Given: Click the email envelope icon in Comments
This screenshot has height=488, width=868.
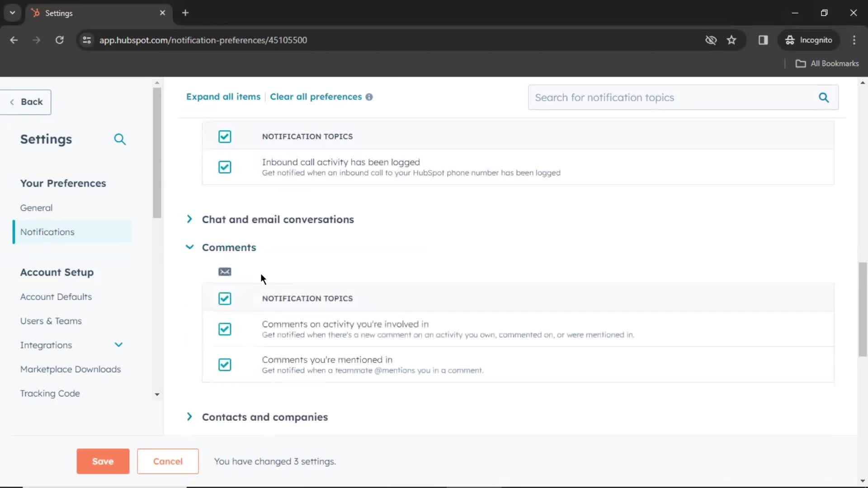Looking at the screenshot, I should 225,272.
